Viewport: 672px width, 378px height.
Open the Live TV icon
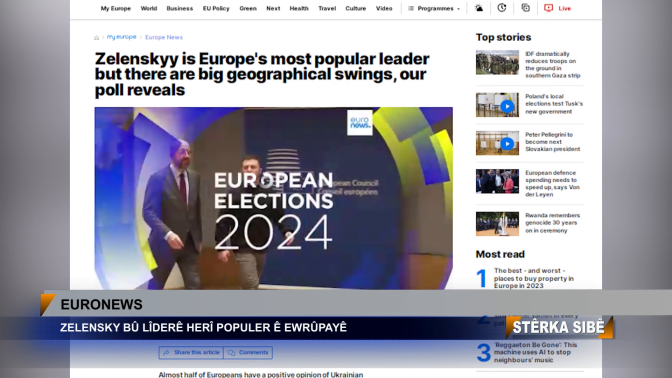pos(549,8)
